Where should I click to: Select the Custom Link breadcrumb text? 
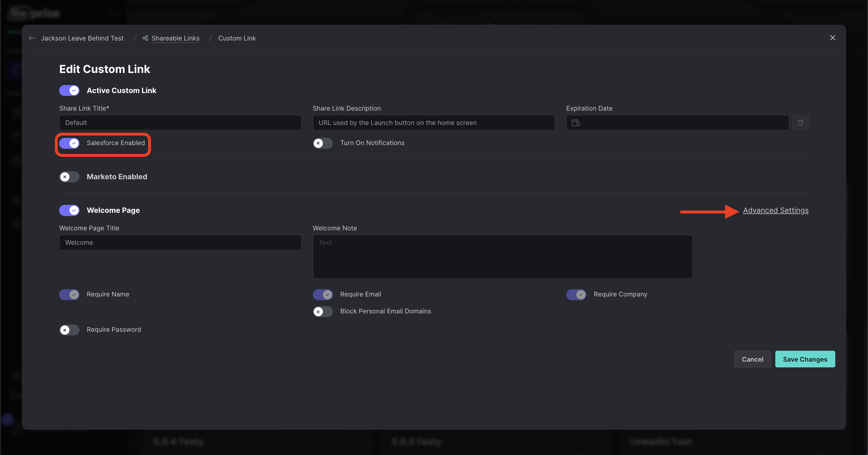(x=237, y=38)
